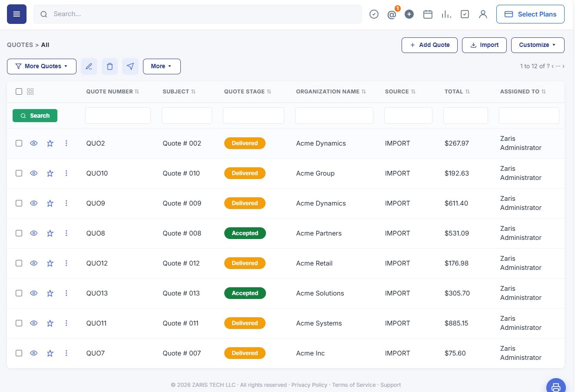Open the checklist icon in header

465,14
